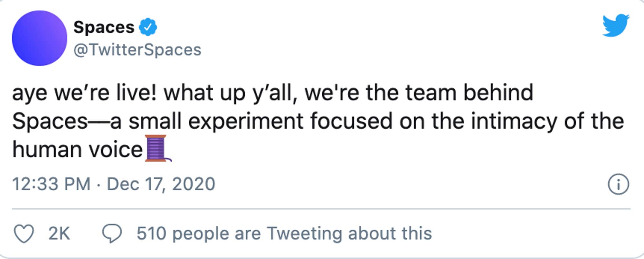644x259 pixels.
Task: Click the word "experiment" in the tweet
Action: 246,121
